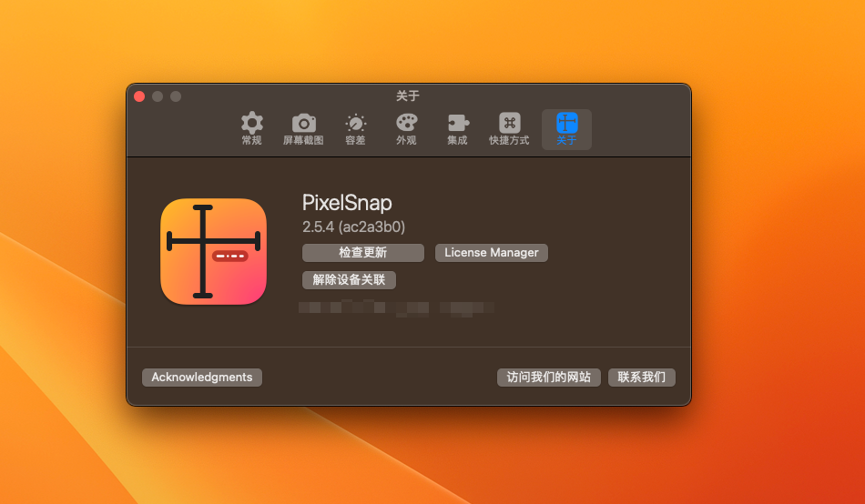The width and height of the screenshot is (865, 504).
Task: Select the 外观 appearance palette tab
Action: tap(407, 129)
